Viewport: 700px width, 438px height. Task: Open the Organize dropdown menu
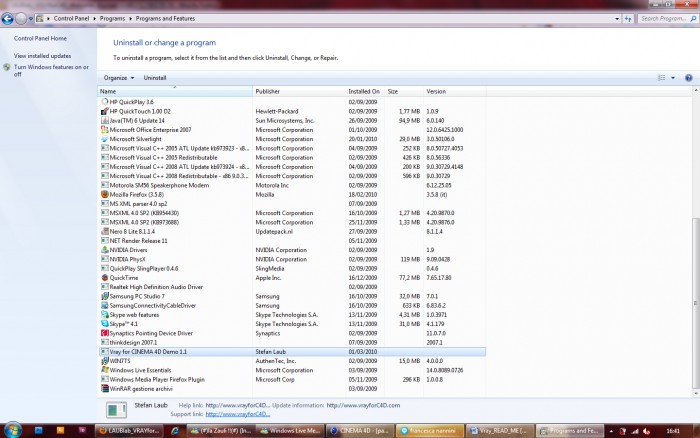coord(119,78)
